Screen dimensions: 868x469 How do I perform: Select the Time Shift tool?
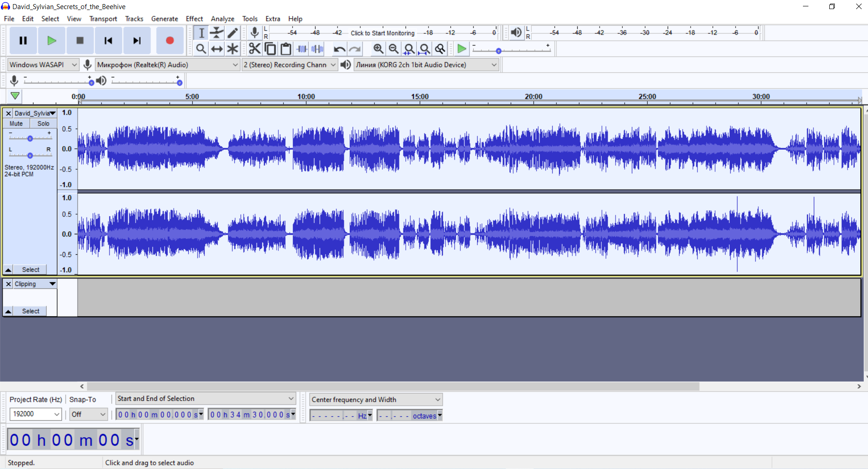217,49
